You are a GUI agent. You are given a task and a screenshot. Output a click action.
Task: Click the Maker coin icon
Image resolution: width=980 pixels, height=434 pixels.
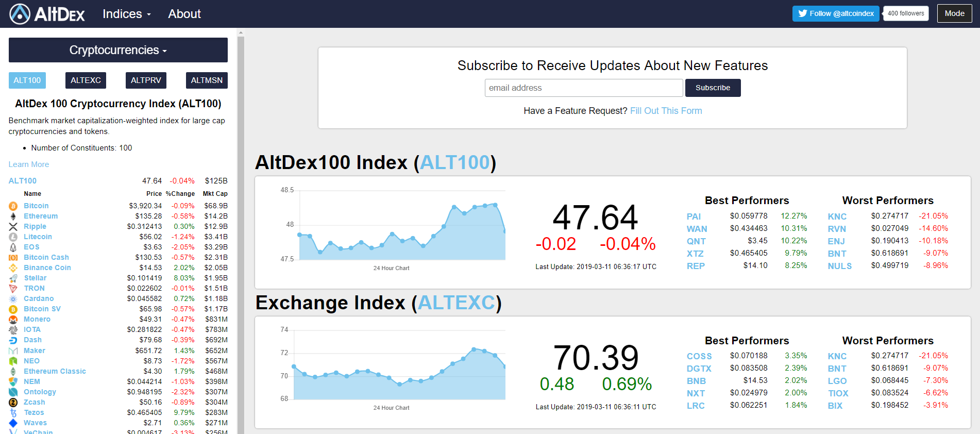click(13, 351)
